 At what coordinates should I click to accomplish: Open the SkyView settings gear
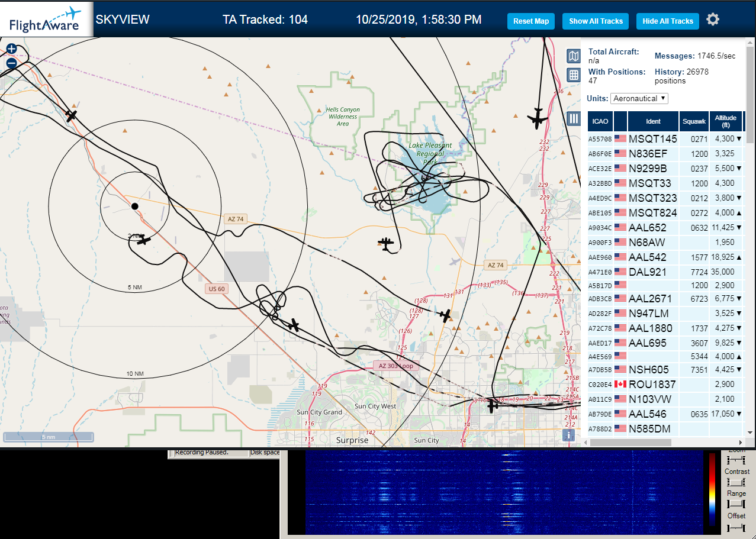click(713, 20)
